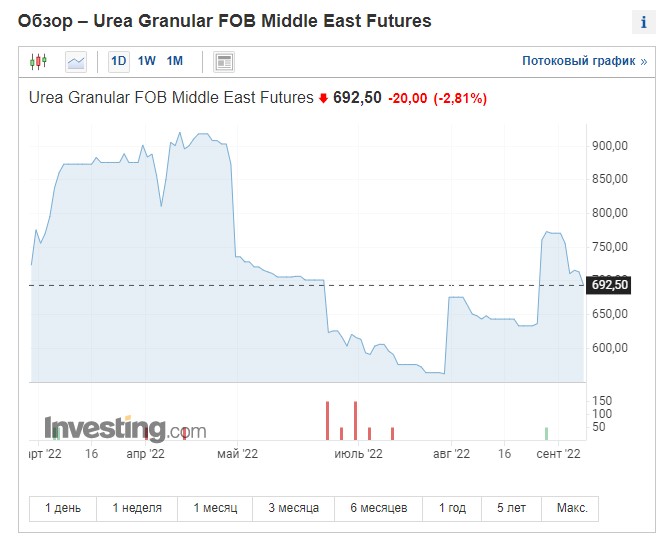Switch to area chart type
The image size is (672, 542).
coord(76,62)
